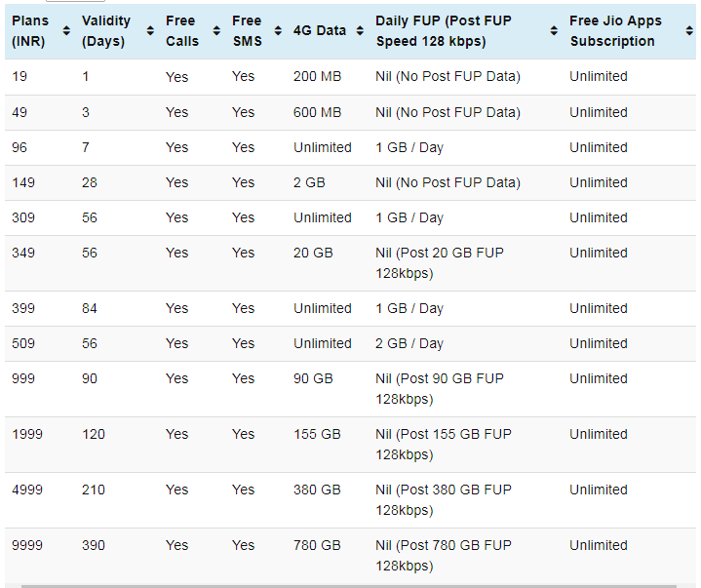Click the Plans (INR) column header
The width and height of the screenshot is (701, 588).
click(30, 31)
